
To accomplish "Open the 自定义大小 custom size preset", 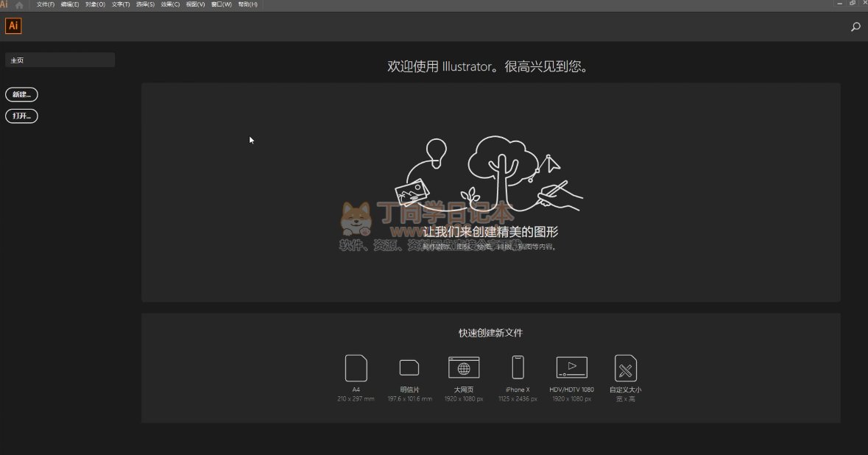I will (x=626, y=368).
